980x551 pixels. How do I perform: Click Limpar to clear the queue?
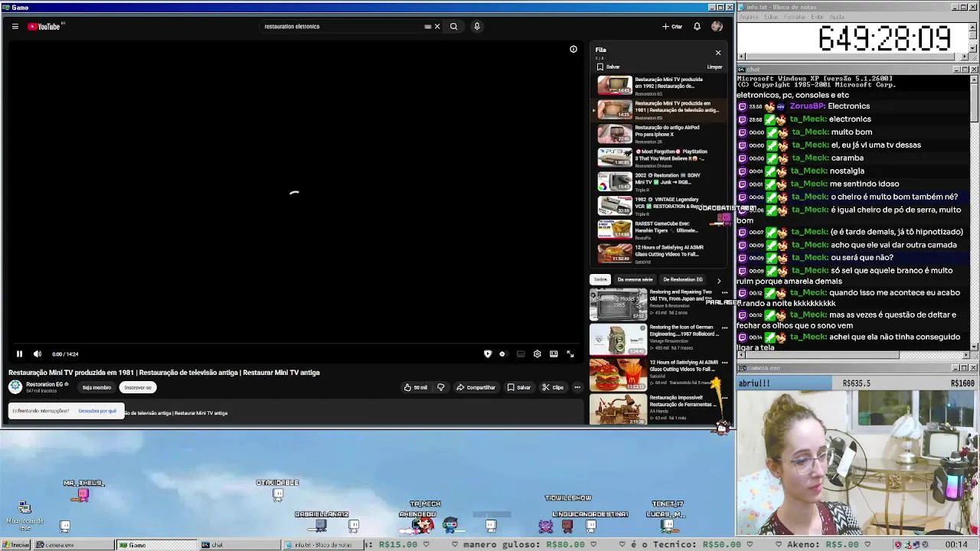[x=714, y=67]
